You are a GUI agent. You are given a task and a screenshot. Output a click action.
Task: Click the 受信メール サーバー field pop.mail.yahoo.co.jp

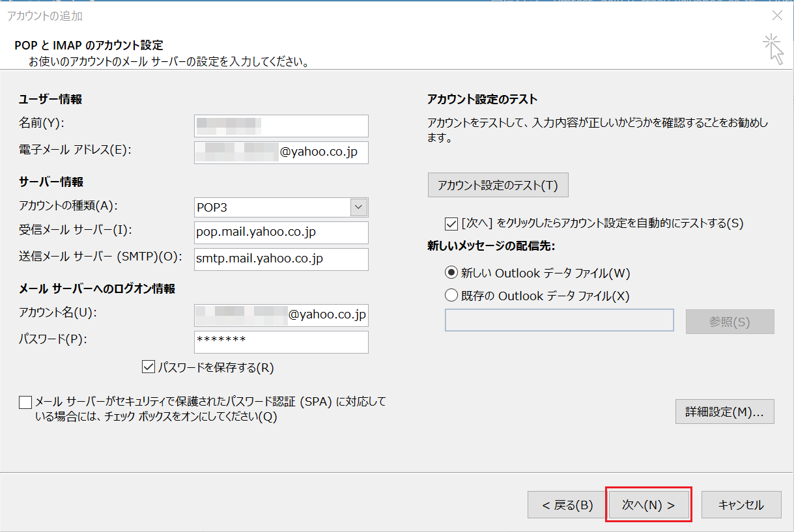(x=281, y=232)
